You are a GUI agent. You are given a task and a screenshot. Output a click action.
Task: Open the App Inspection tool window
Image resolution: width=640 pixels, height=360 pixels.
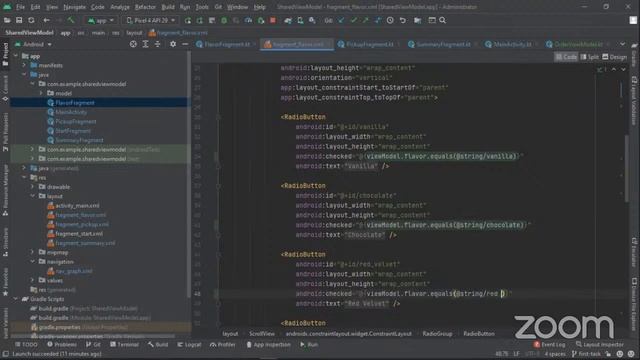[268, 345]
